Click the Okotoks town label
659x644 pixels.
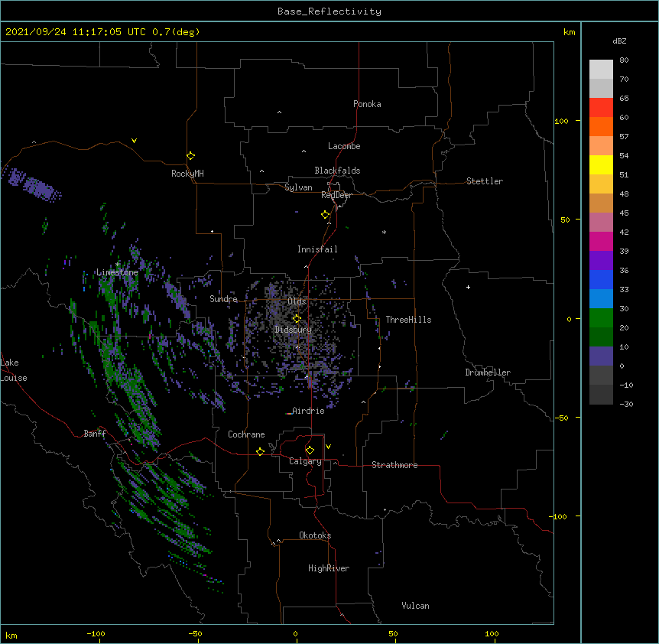coord(315,535)
